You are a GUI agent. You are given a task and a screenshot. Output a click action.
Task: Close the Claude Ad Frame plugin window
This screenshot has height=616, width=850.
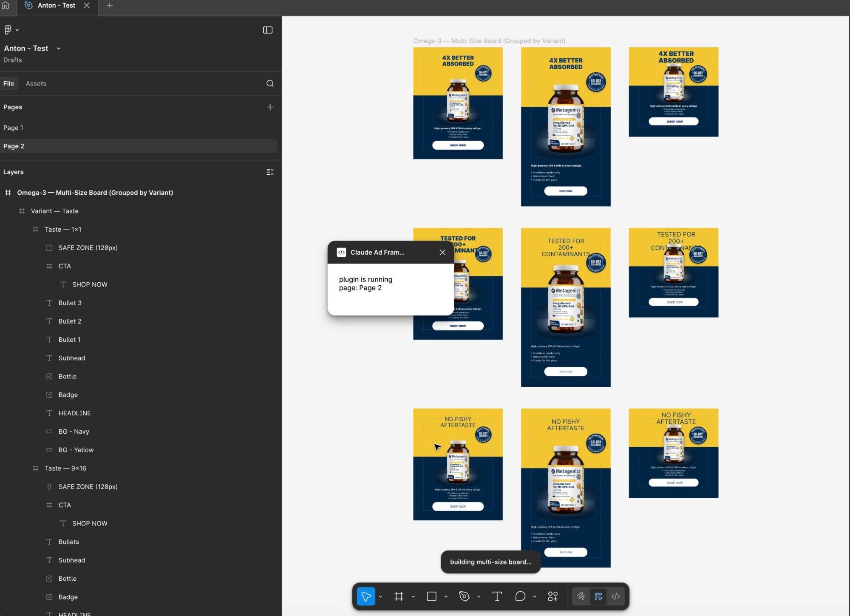coord(442,252)
